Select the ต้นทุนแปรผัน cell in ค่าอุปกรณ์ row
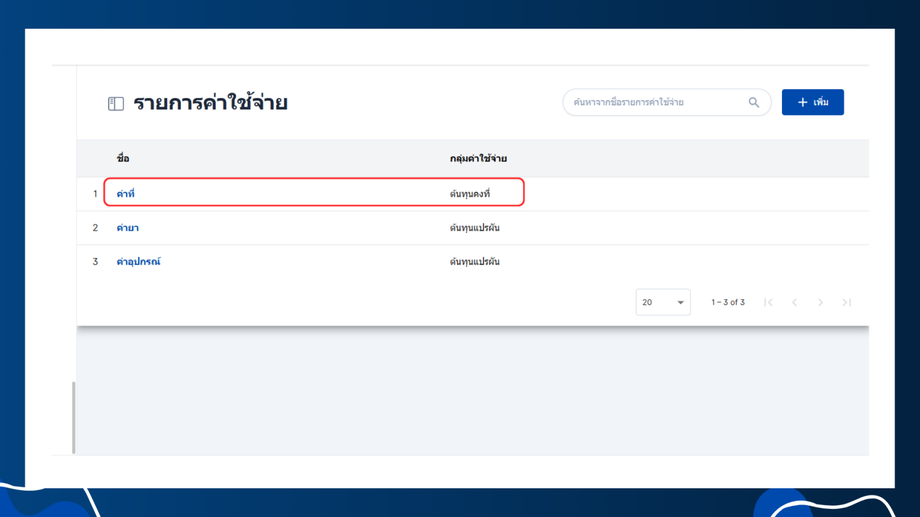The height and width of the screenshot is (517, 920). [475, 262]
